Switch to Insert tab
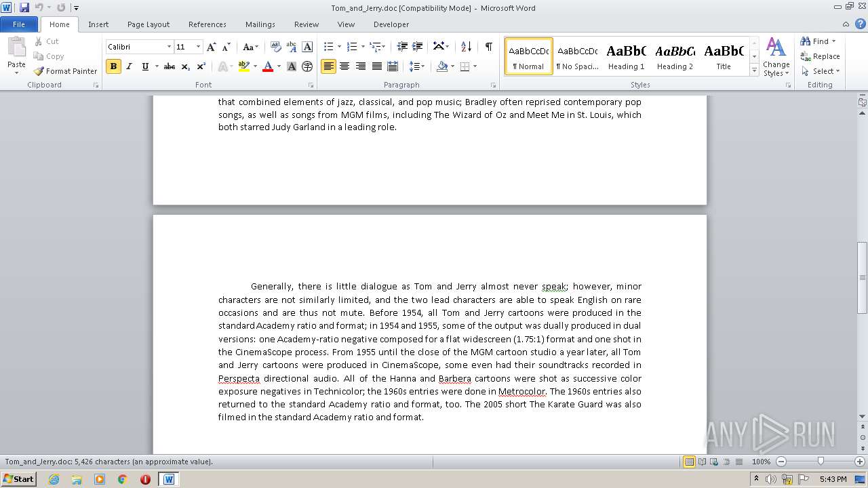Image resolution: width=868 pixels, height=488 pixels. coord(98,24)
